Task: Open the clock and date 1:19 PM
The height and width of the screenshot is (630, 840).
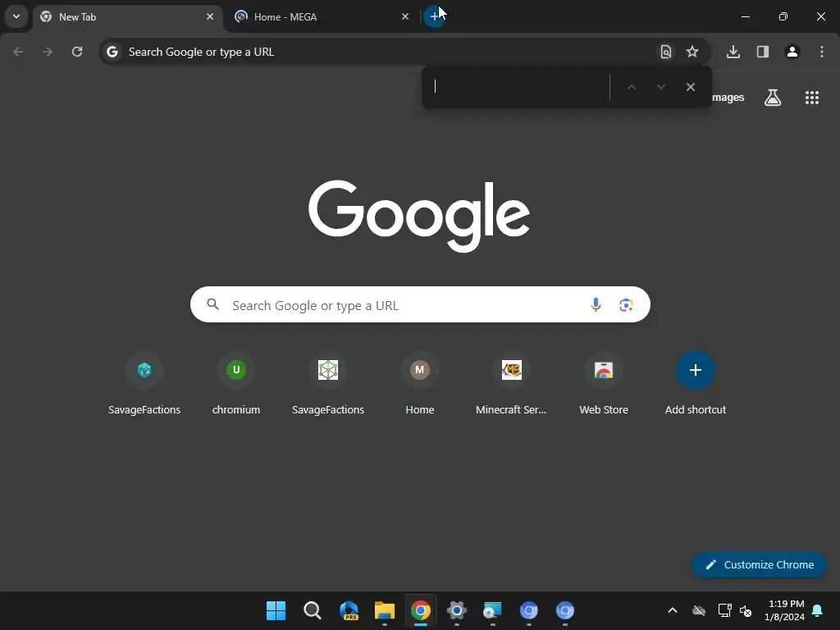Action: click(x=784, y=610)
